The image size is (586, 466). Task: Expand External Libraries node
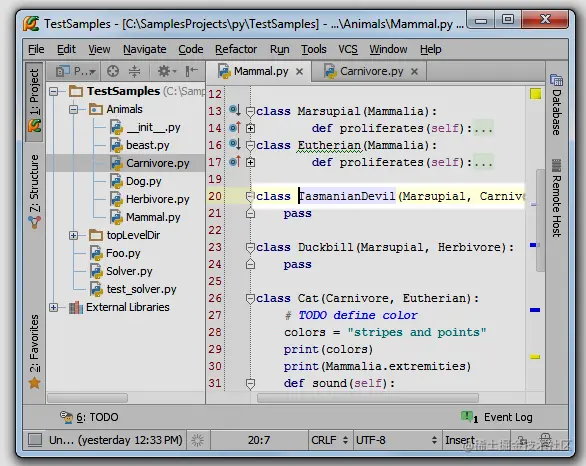54,307
